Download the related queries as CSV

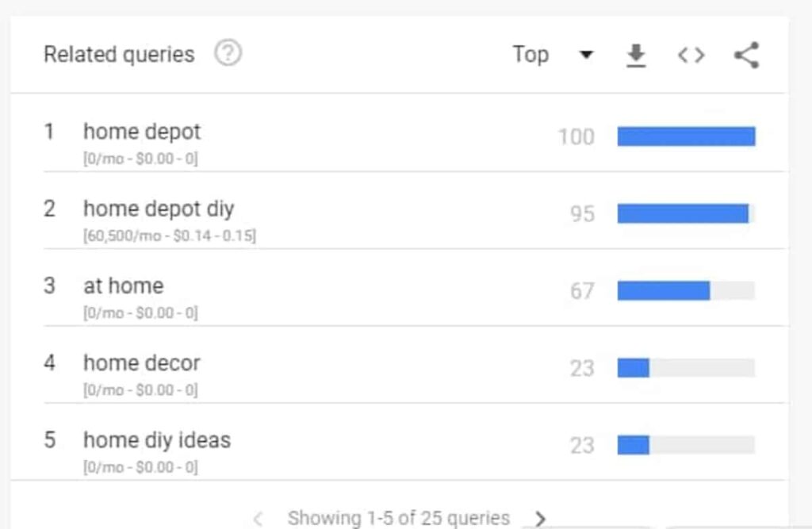[x=636, y=55]
